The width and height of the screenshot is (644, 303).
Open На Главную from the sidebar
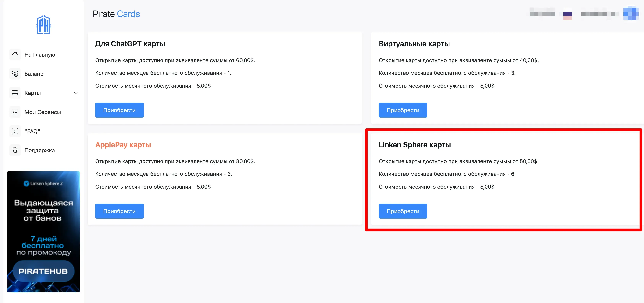(x=40, y=55)
